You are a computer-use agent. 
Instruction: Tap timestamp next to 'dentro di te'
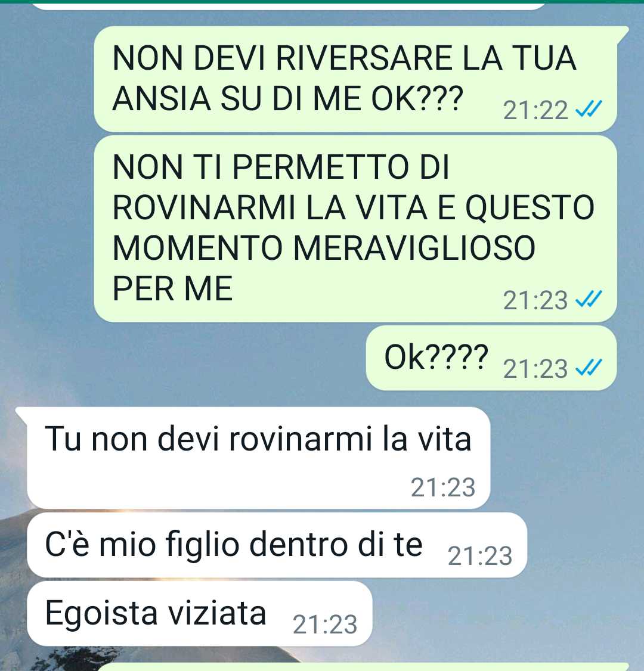click(480, 556)
